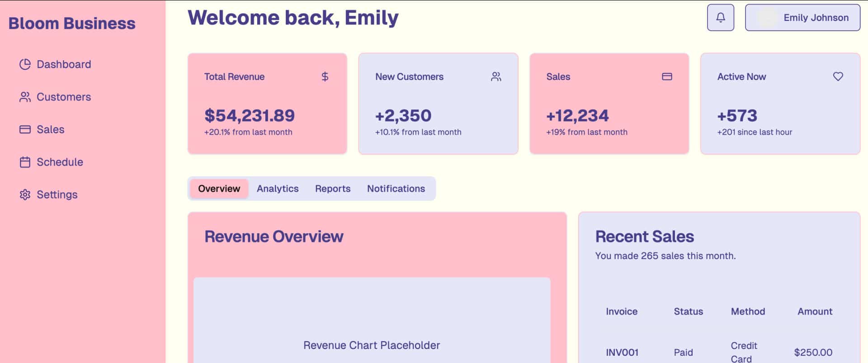Select the Notifications tab
868x363 pixels.
pyautogui.click(x=396, y=189)
